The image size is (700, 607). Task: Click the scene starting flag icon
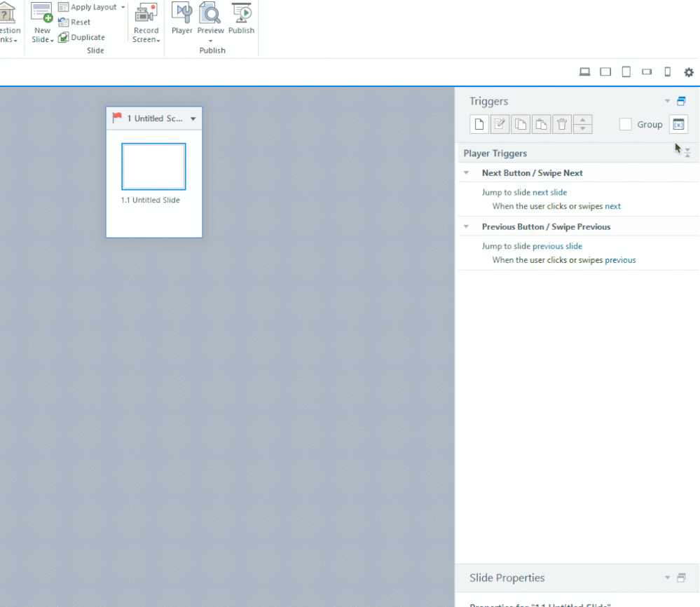pyautogui.click(x=117, y=118)
